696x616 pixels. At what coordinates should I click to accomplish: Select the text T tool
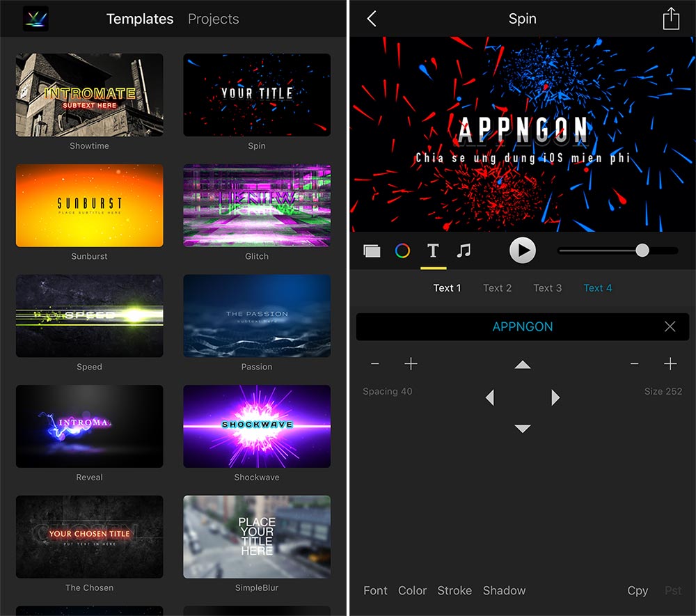[x=433, y=251]
